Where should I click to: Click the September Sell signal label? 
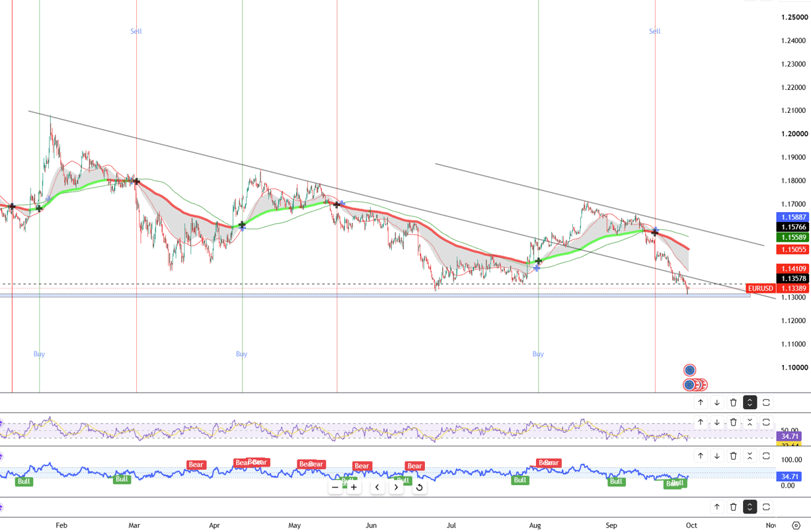tap(654, 31)
